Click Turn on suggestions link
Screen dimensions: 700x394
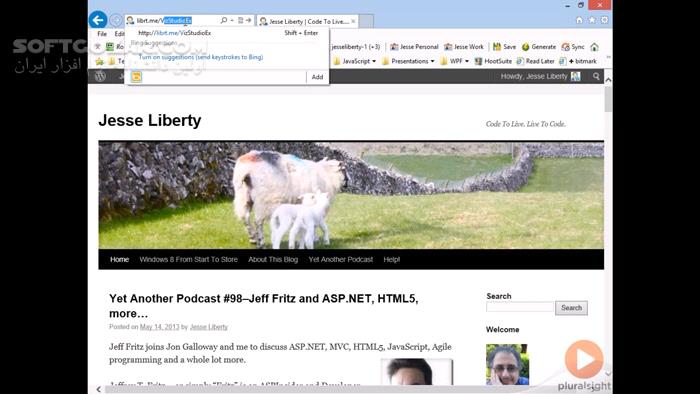200,57
